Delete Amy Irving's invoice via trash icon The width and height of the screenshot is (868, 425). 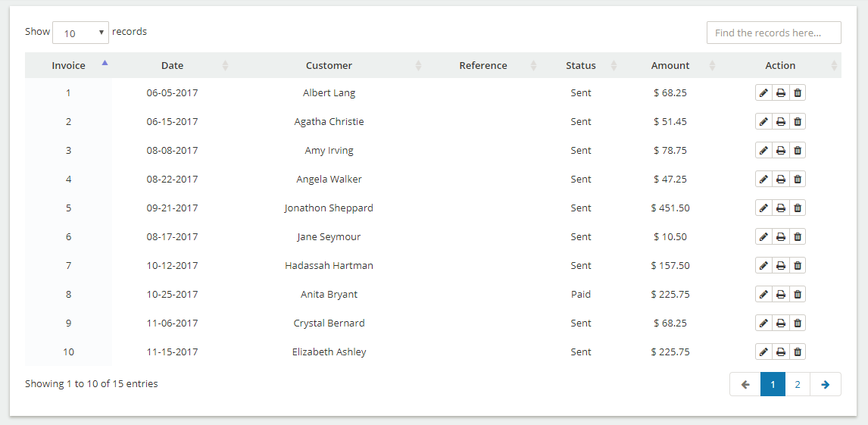point(797,151)
